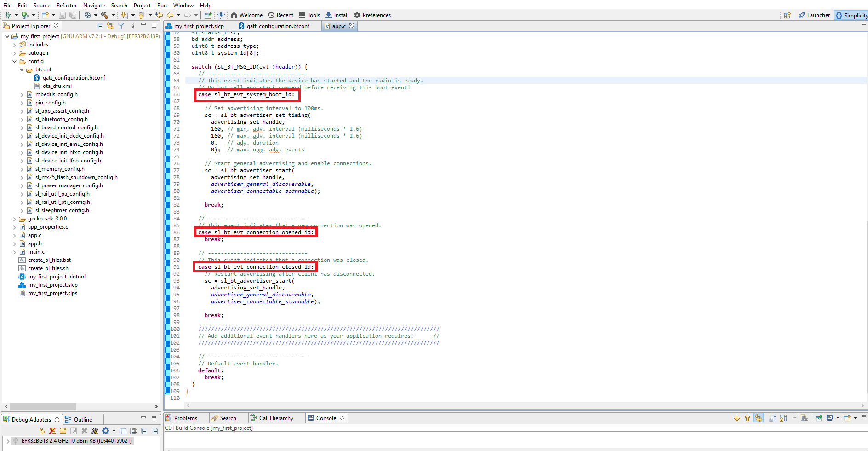Click the Project Explorer filter funnel icon
This screenshot has width=868, height=451.
pos(121,26)
